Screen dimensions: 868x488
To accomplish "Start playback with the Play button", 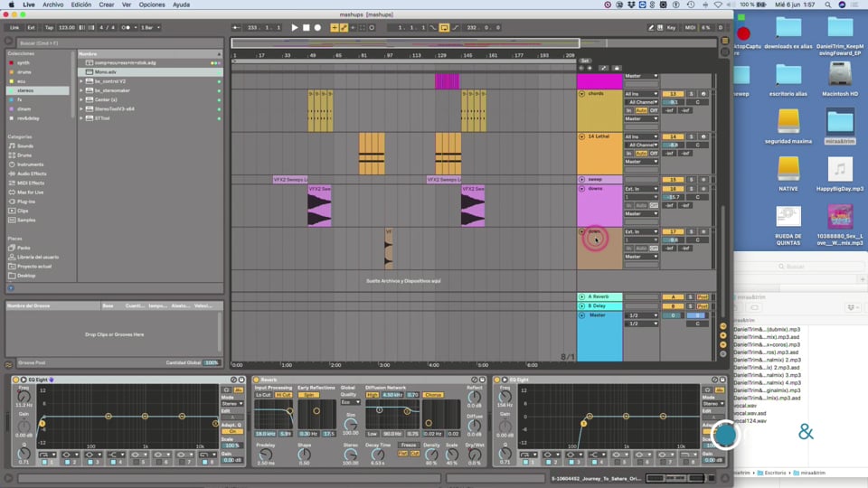I will pyautogui.click(x=295, y=27).
